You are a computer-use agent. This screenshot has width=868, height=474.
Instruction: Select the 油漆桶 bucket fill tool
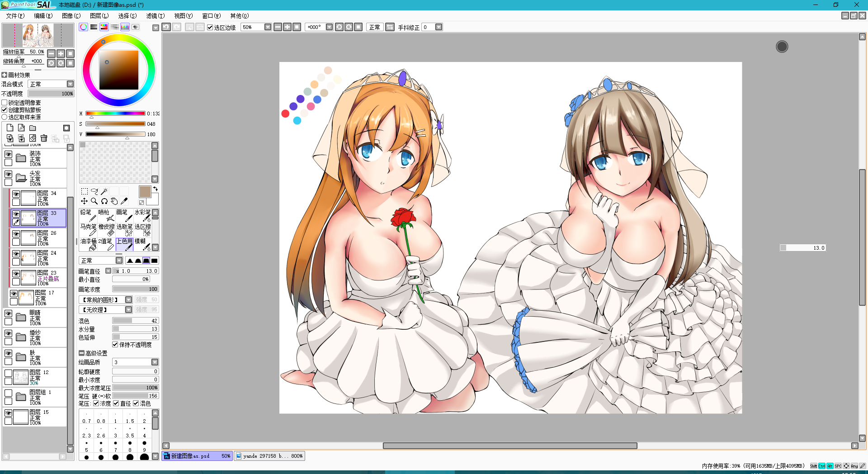pos(88,245)
